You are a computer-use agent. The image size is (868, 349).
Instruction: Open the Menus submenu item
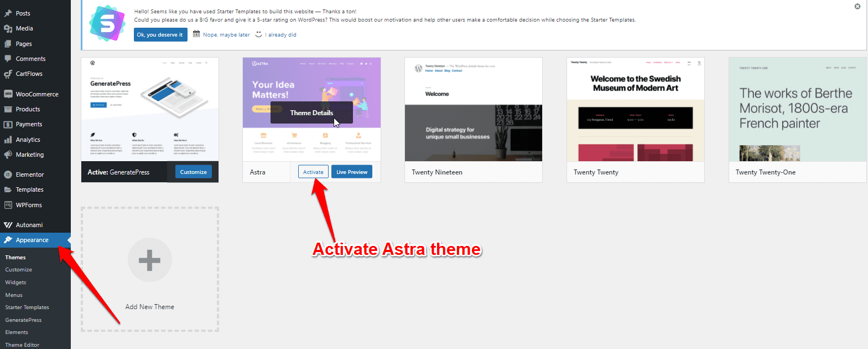click(14, 295)
